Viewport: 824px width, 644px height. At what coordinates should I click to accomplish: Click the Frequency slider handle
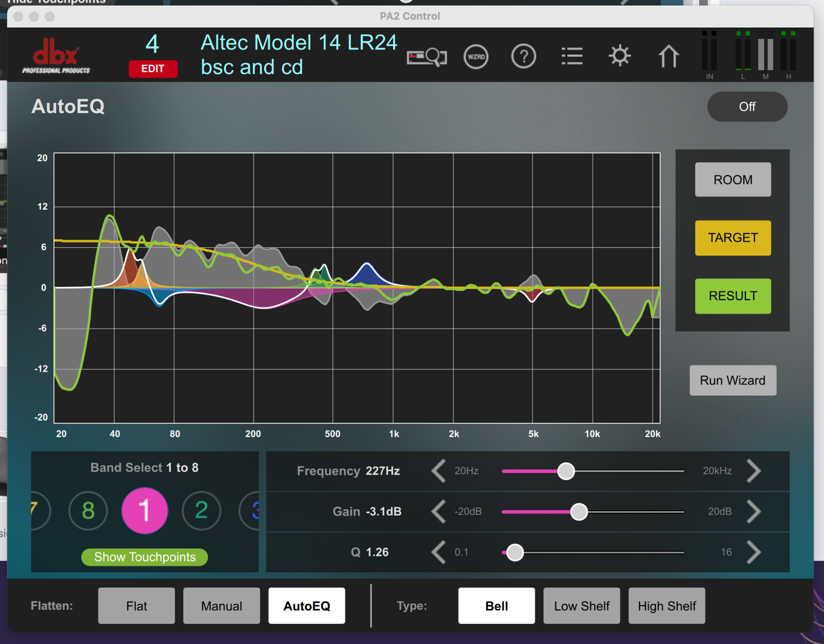(x=566, y=471)
